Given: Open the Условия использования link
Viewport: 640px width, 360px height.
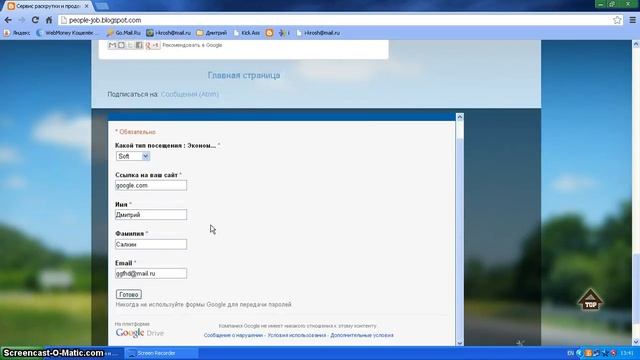Looking at the screenshot, I should pyautogui.click(x=297, y=335).
